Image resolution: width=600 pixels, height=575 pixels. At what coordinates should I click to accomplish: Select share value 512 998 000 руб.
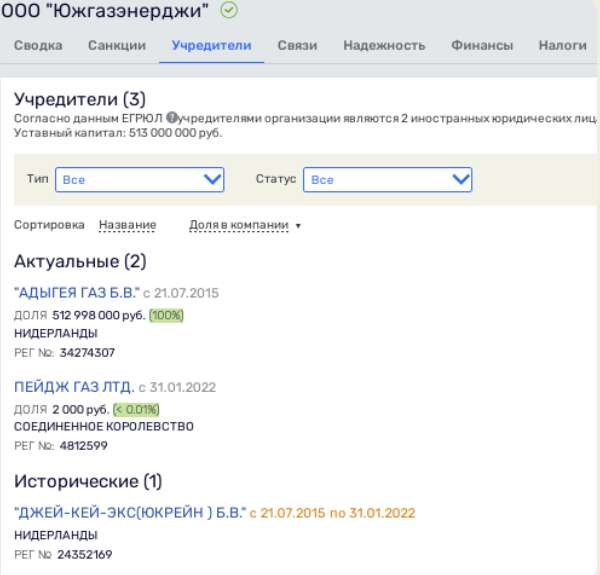(x=99, y=315)
